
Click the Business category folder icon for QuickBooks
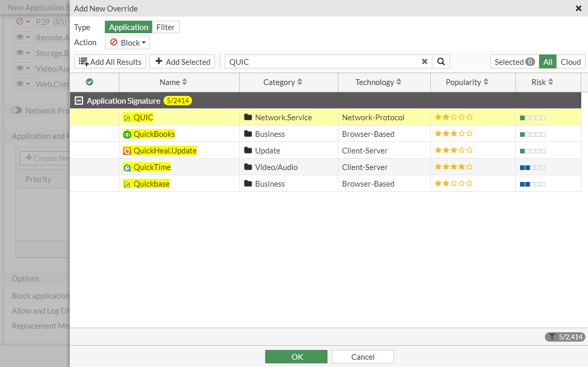pyautogui.click(x=249, y=134)
